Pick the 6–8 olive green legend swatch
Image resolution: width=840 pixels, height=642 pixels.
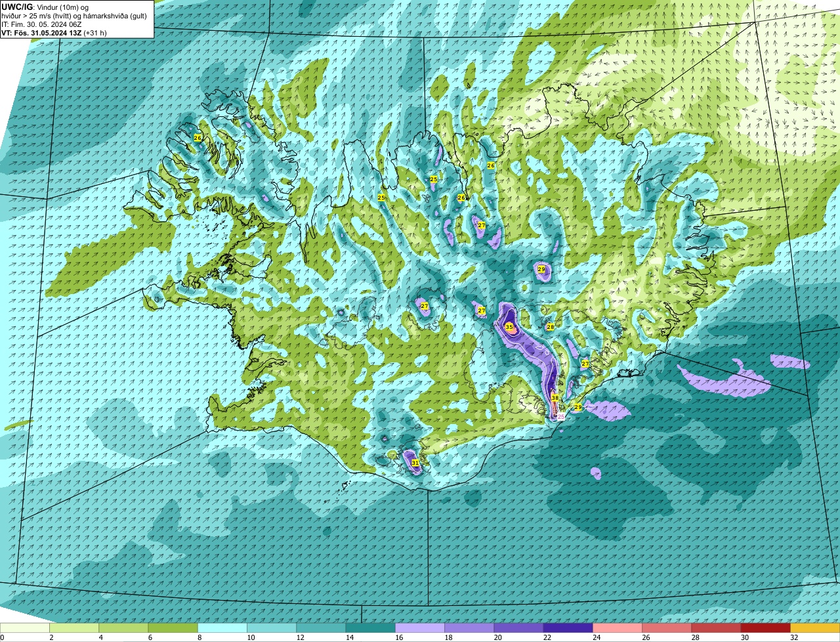tap(173, 628)
